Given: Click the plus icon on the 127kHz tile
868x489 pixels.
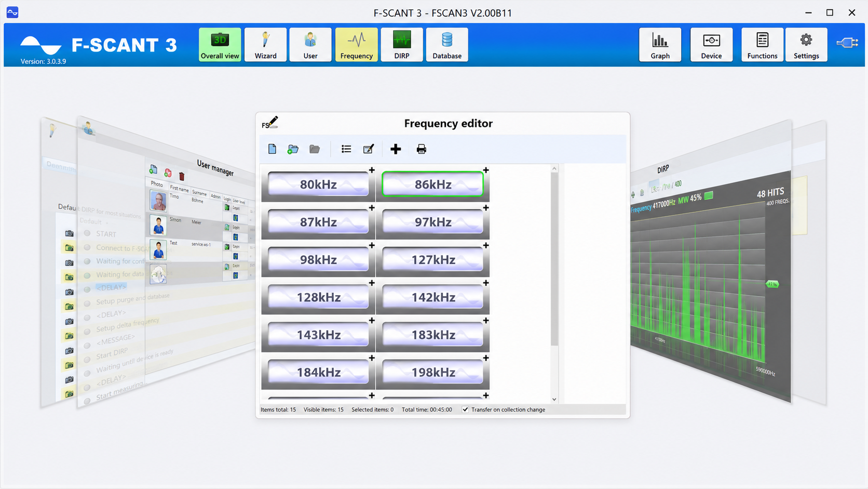Looking at the screenshot, I should (x=486, y=245).
